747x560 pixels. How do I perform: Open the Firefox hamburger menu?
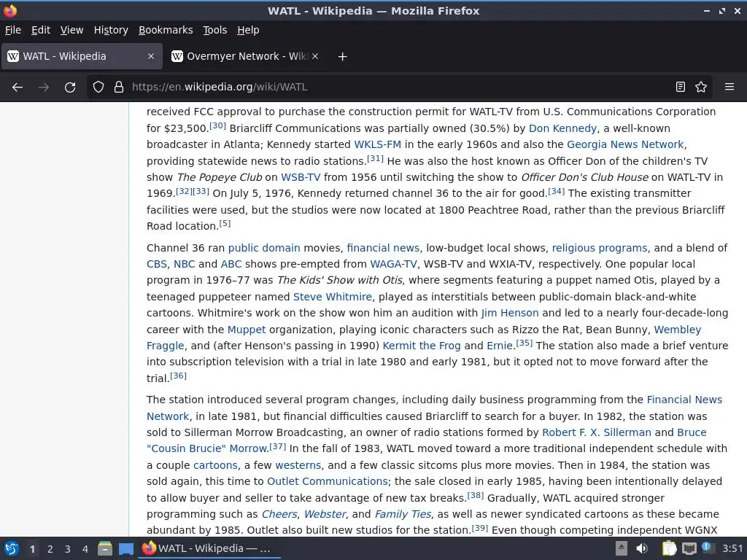pyautogui.click(x=729, y=87)
